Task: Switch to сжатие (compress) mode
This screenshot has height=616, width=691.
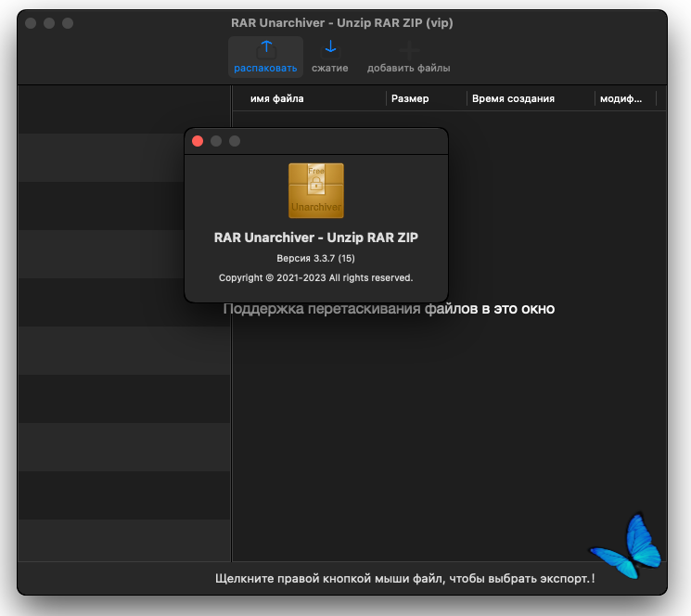Action: coord(330,57)
